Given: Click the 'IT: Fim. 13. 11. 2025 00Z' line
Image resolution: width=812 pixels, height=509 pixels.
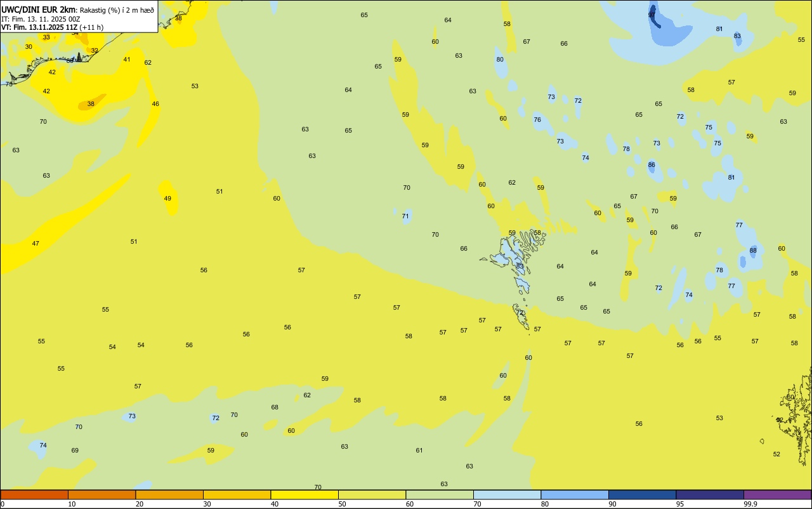Looking at the screenshot, I should tap(41, 19).
